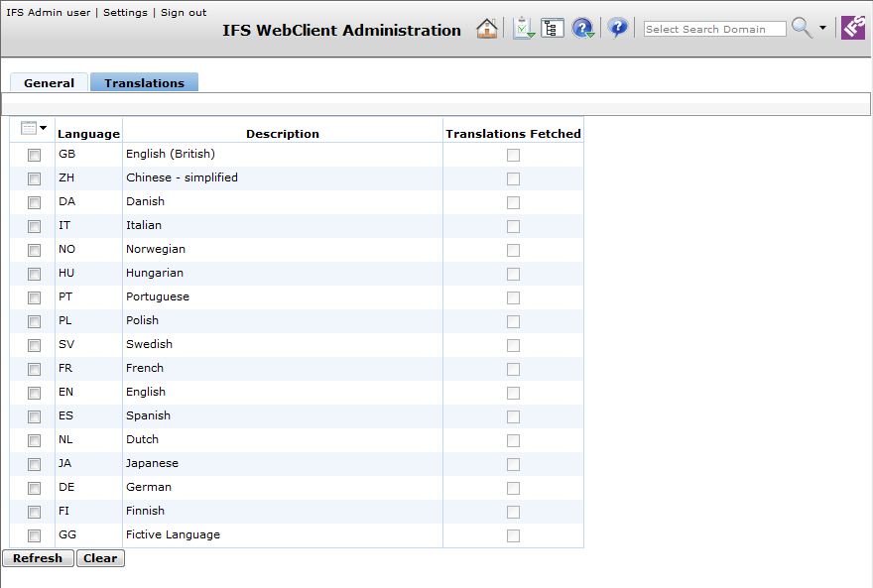Toggle Translations Fetched for Swedish
The width and height of the screenshot is (873, 588).
[x=513, y=345]
